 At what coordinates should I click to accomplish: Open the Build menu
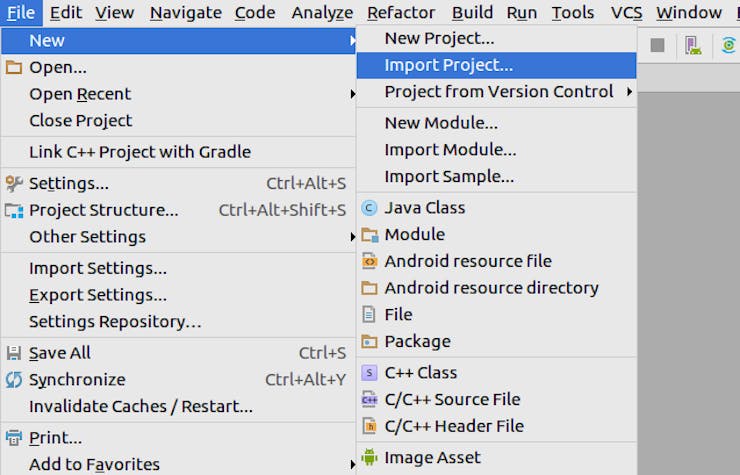tap(472, 13)
